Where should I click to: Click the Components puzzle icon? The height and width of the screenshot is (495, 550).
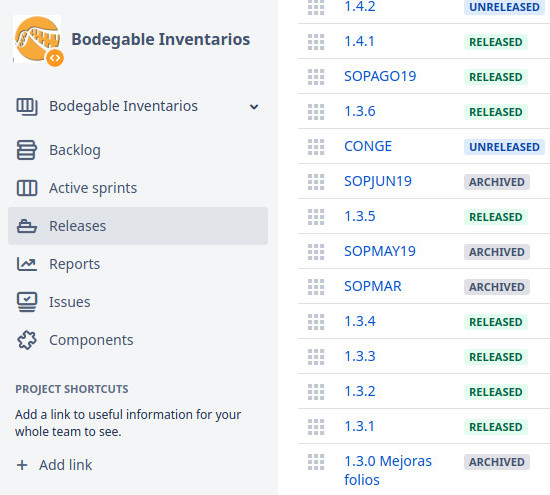coord(27,340)
